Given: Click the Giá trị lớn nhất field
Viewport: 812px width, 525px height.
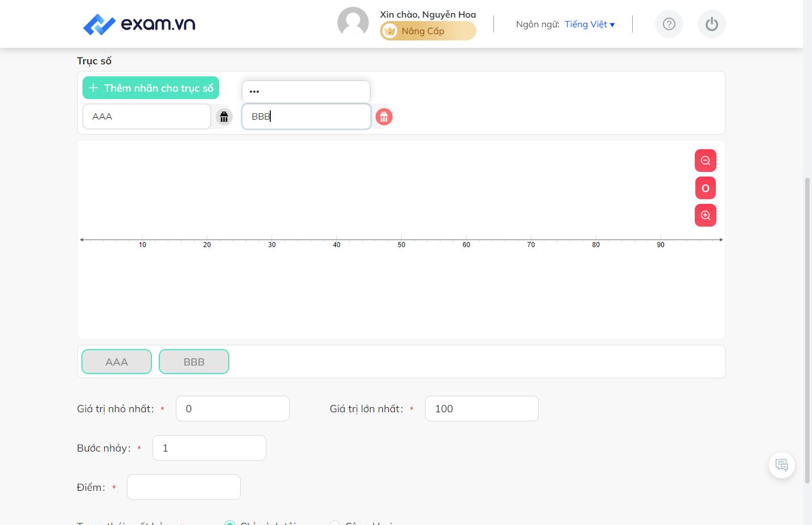Looking at the screenshot, I should [x=482, y=408].
